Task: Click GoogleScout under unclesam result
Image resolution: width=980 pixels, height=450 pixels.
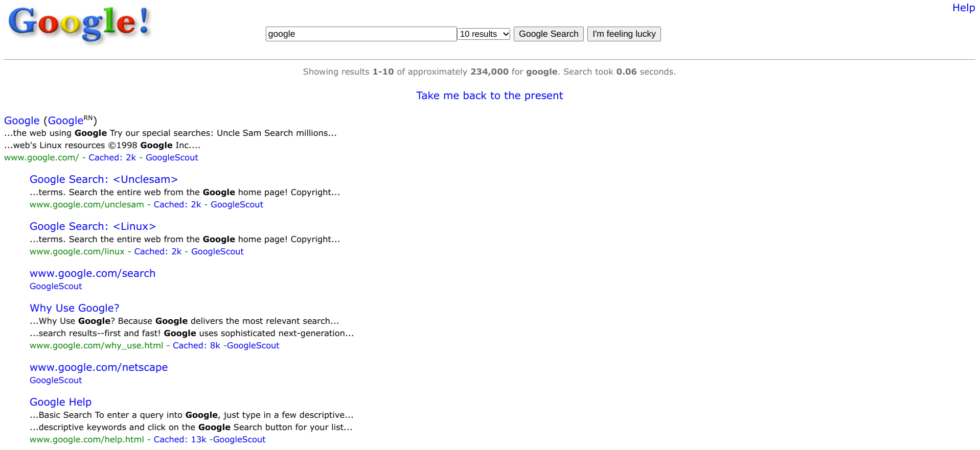Action: click(237, 205)
